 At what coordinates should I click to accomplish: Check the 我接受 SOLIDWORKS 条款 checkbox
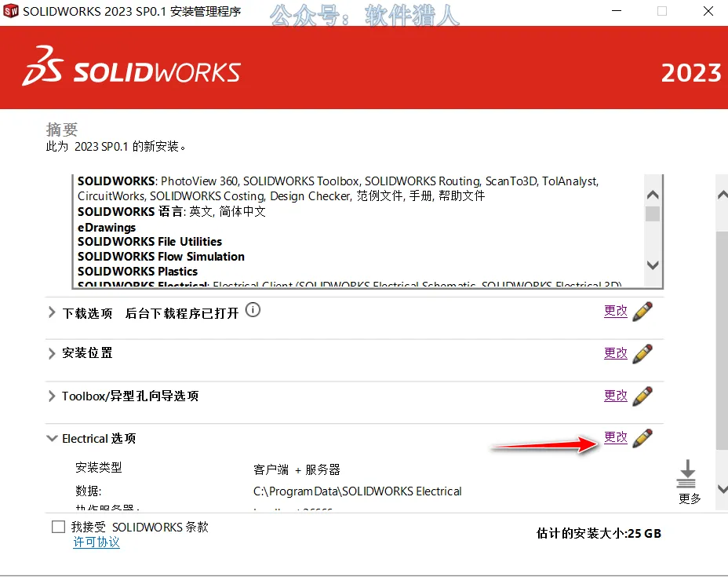(x=58, y=526)
